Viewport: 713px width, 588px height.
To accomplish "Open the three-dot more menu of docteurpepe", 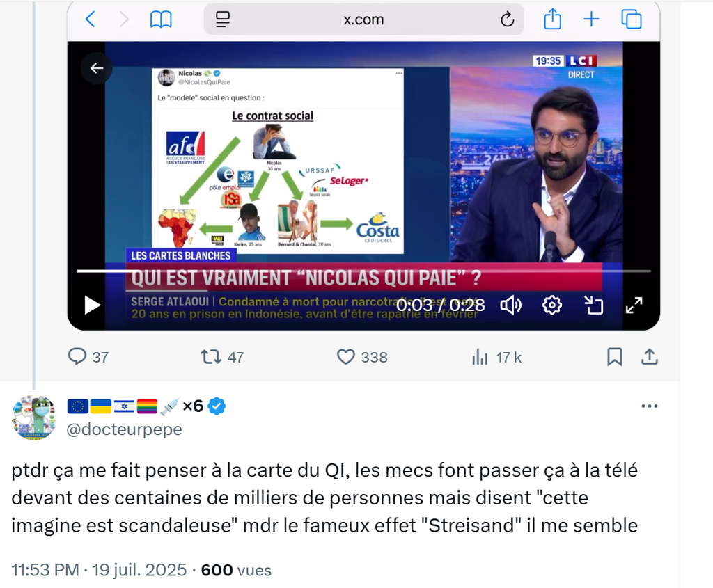I will (650, 406).
